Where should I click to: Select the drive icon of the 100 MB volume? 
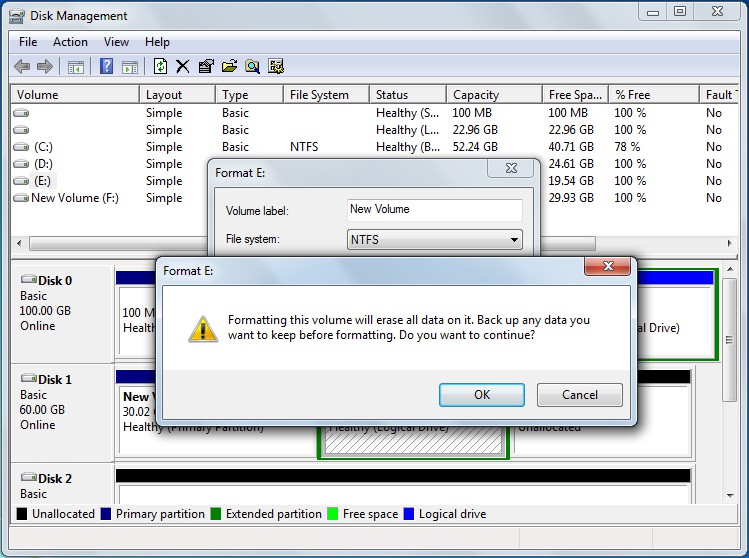pos(21,113)
